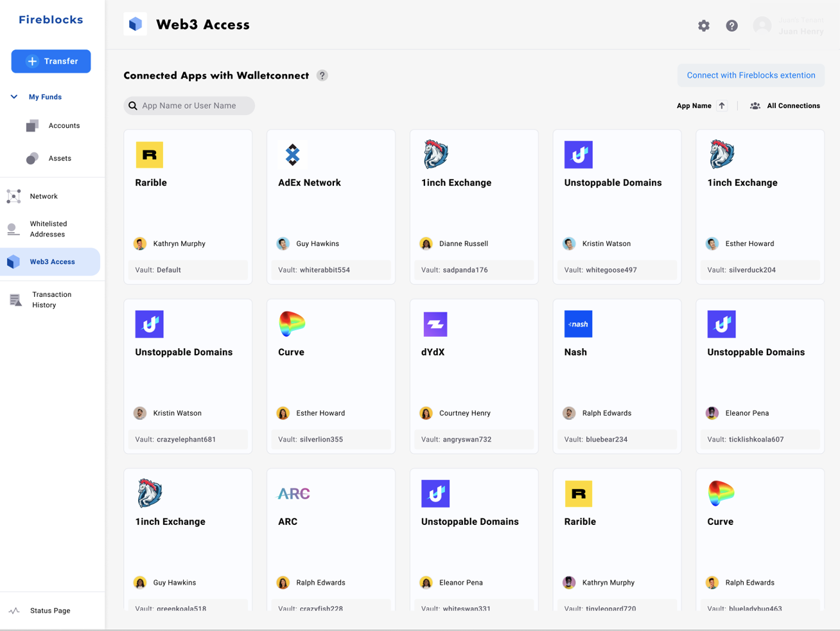This screenshot has width=840, height=631.
Task: Click "Eleanor Pena" on the ticklishkoala607 card
Action: (747, 413)
